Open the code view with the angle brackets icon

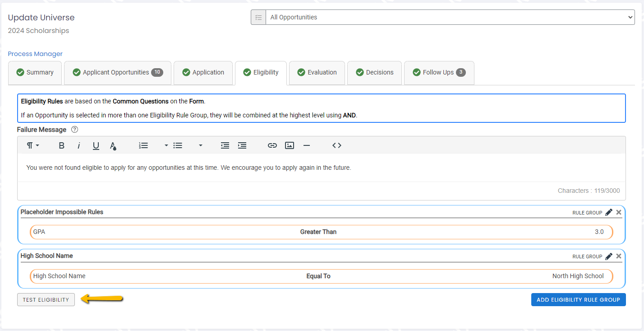337,145
